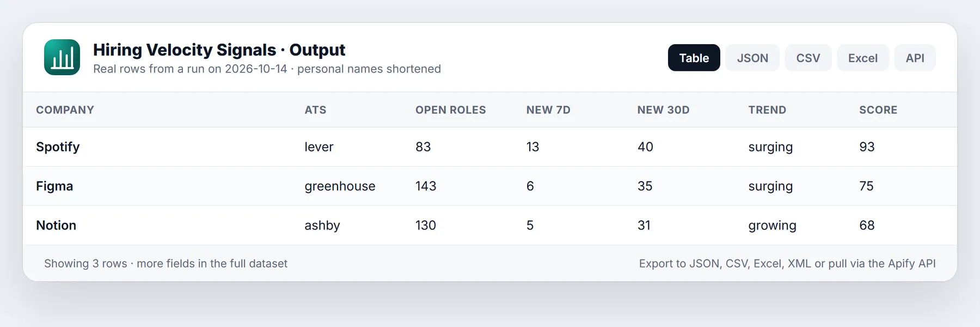This screenshot has height=327, width=980.
Task: Switch to the Table view tab
Action: tap(694, 58)
